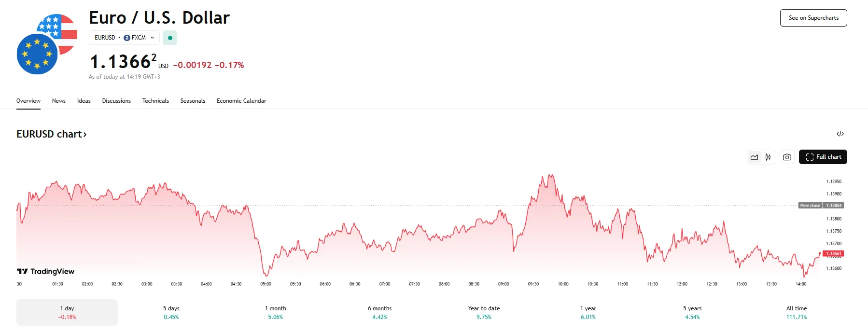Viewport: 868px width, 333px height.
Task: Open the EURUSD FXCM symbol dropdown
Action: pos(124,38)
